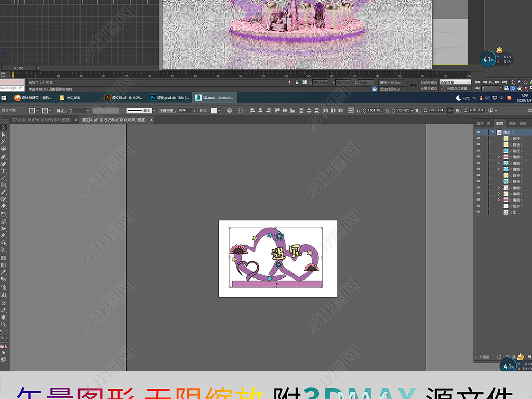This screenshot has height=399, width=532.
Task: Select the Magic Wand tool
Action: click(x=4, y=141)
